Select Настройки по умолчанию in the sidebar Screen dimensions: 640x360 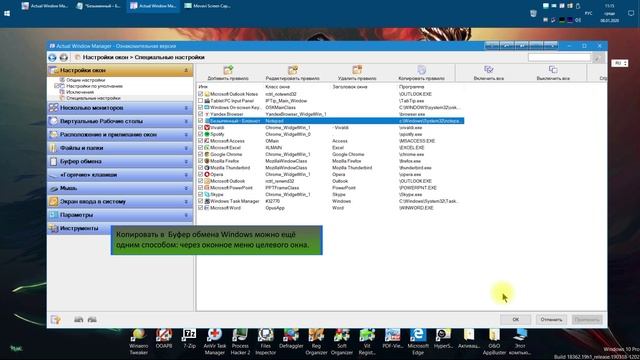pyautogui.click(x=94, y=86)
